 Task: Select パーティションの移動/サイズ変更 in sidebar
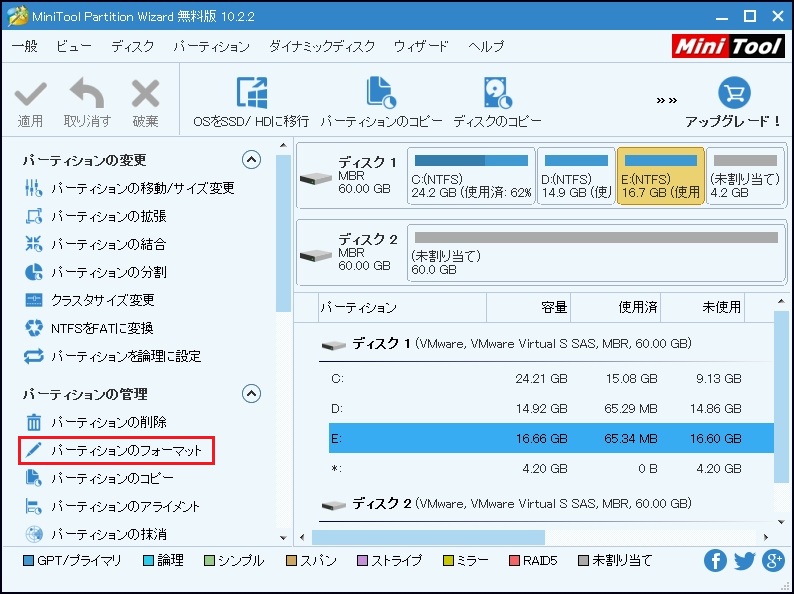(129, 188)
